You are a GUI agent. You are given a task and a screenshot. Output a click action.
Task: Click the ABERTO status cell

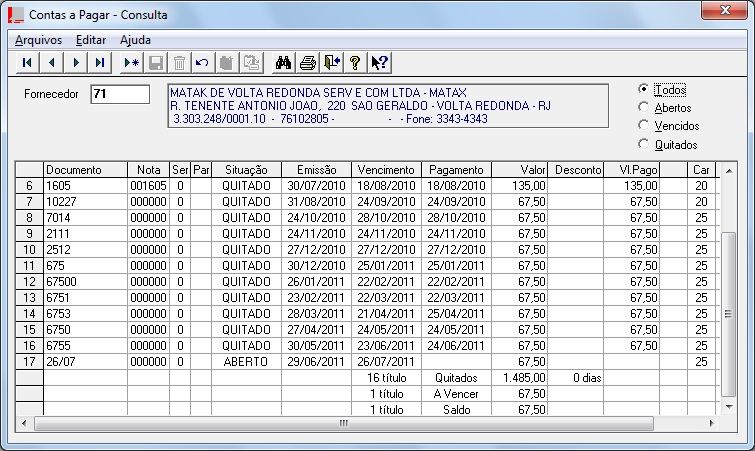click(x=246, y=361)
